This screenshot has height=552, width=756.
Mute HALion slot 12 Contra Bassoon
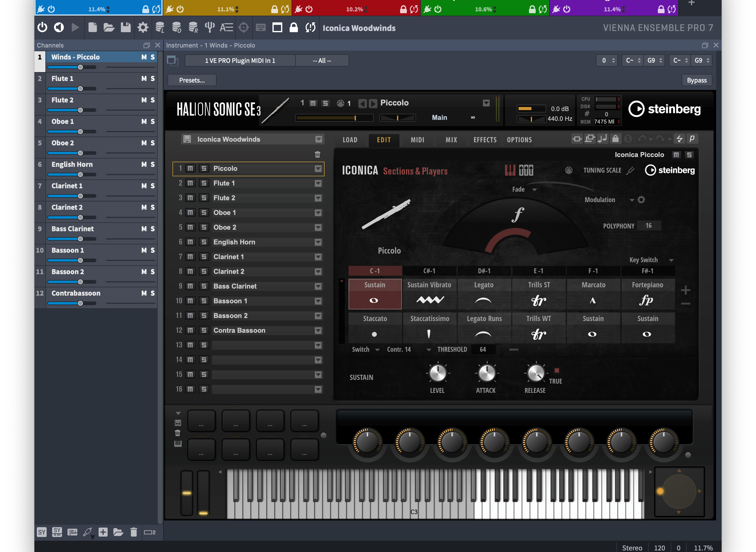click(190, 330)
